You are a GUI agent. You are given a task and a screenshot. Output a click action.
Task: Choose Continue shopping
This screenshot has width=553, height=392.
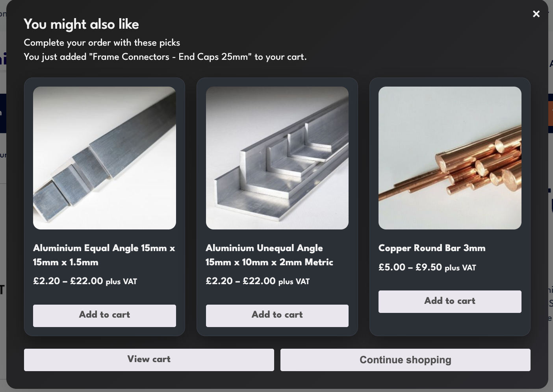click(405, 360)
